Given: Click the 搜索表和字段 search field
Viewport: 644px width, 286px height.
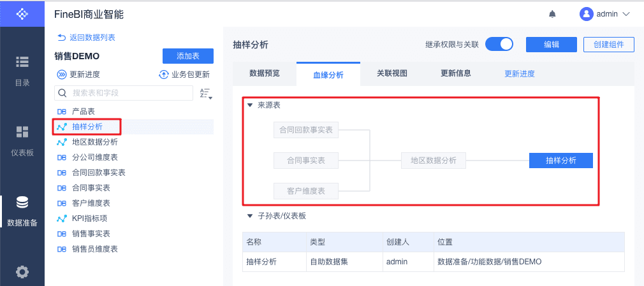Looking at the screenshot, I should tap(124, 93).
